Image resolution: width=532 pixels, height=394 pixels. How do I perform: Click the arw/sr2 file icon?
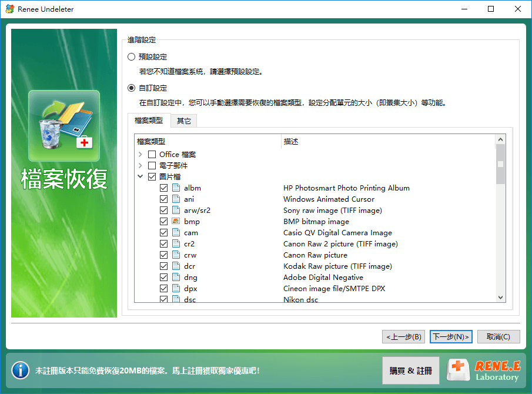[x=176, y=210]
